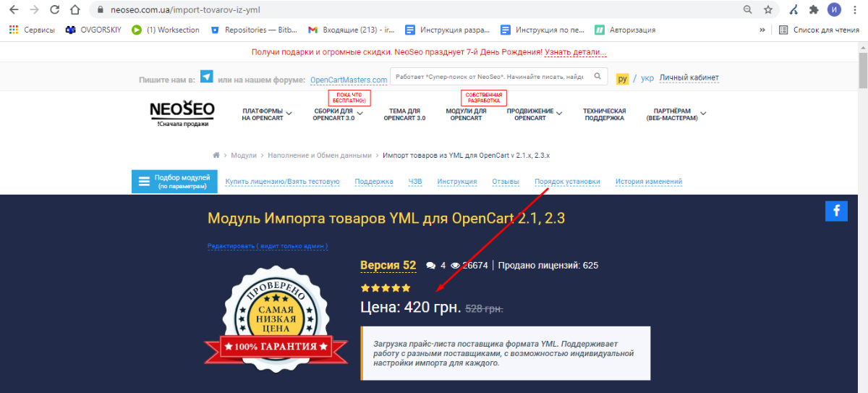Click the Узнать детали promo link
The height and width of the screenshot is (393, 868).
[x=575, y=53]
